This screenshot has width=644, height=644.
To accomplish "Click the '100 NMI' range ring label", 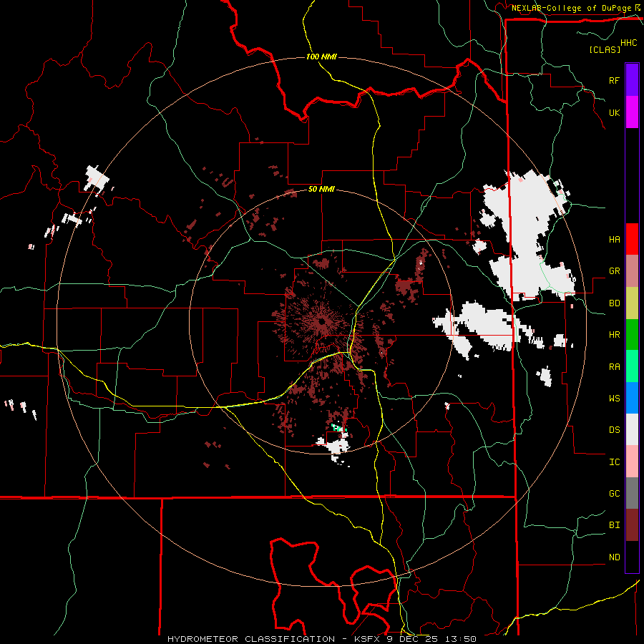I will click(x=321, y=57).
